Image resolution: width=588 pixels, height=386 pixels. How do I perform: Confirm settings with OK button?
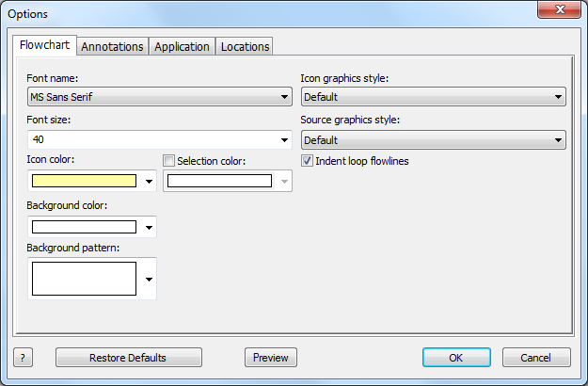[456, 358]
